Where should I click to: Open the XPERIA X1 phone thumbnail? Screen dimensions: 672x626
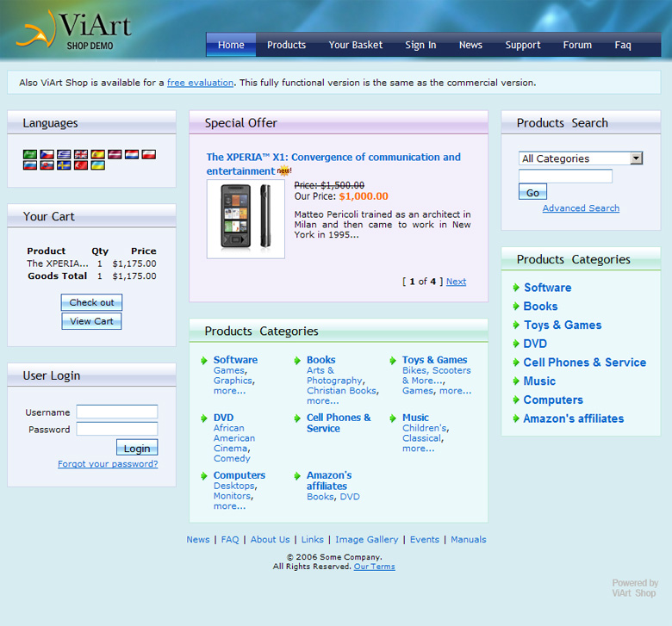pos(246,219)
